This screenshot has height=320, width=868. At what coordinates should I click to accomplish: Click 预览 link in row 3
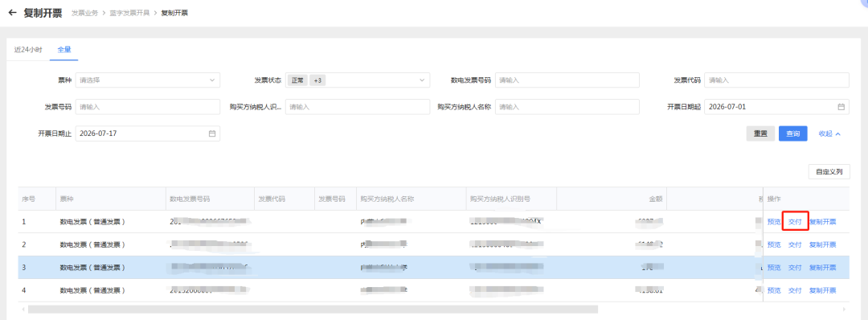[774, 268]
